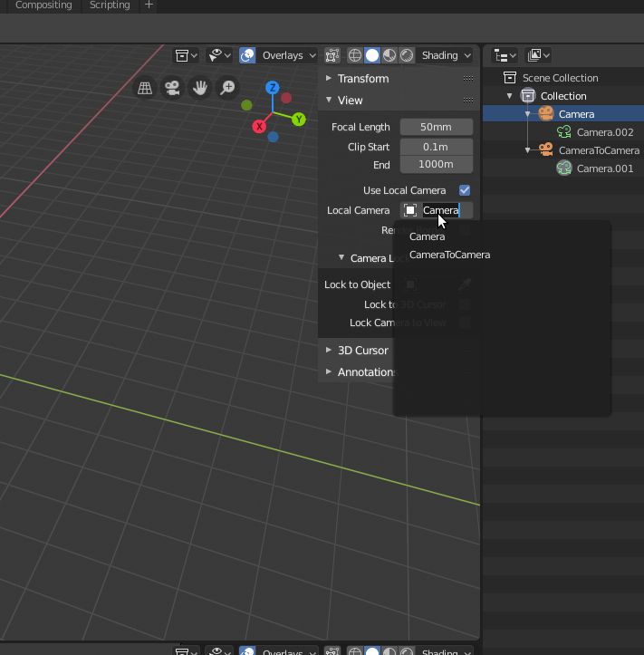Screen dimensions: 644x655
Task: Snap view to Z axis gizmo
Action: click(273, 88)
